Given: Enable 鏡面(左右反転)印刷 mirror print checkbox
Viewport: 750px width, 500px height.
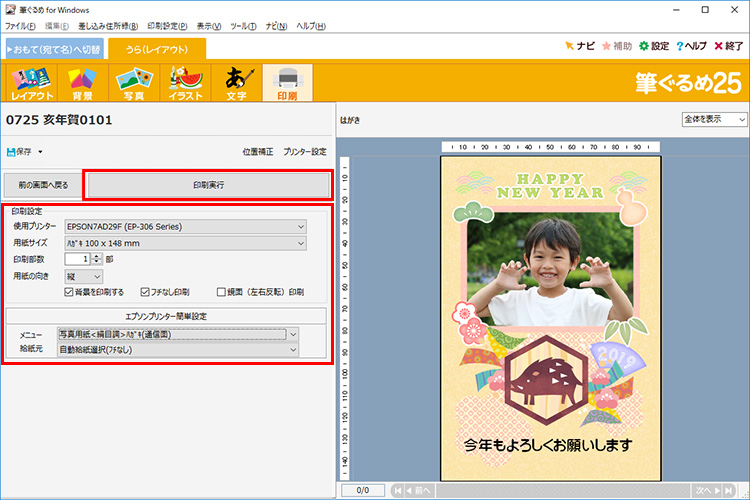Looking at the screenshot, I should click(x=222, y=292).
